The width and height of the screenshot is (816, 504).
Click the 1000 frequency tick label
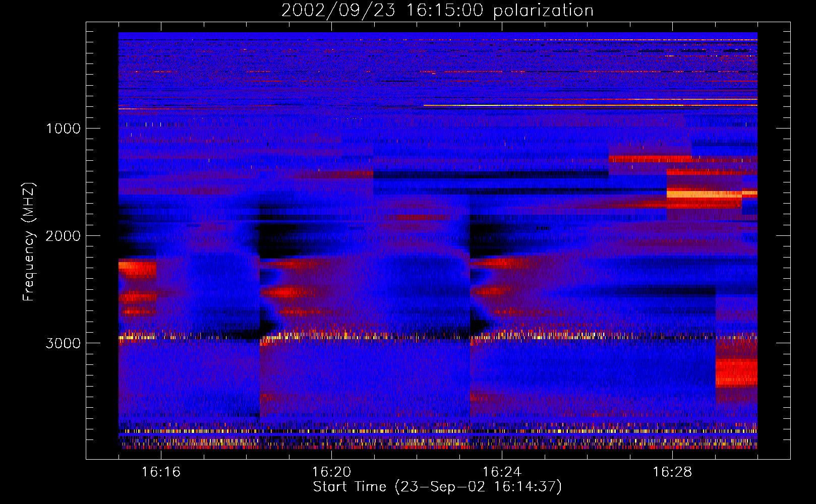point(63,129)
